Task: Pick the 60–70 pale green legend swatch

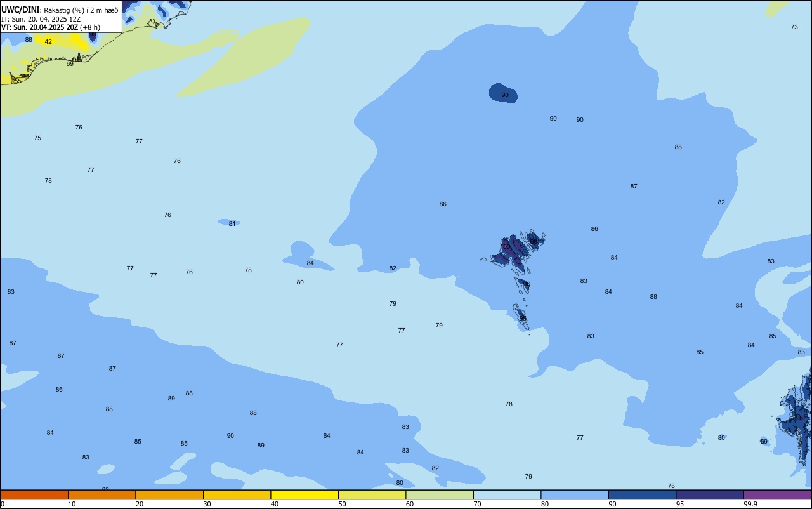Action: [x=440, y=494]
